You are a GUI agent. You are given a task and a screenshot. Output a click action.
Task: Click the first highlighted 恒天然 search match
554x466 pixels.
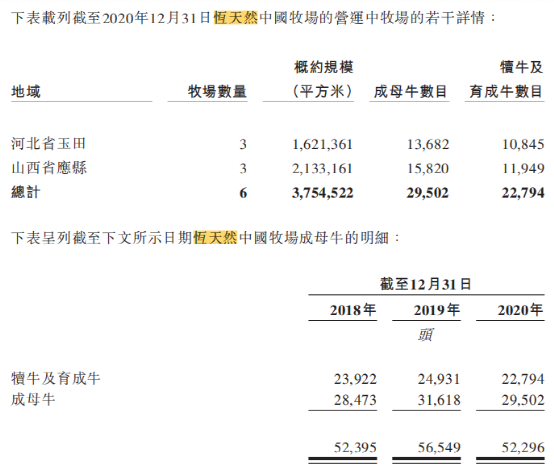[x=236, y=18]
